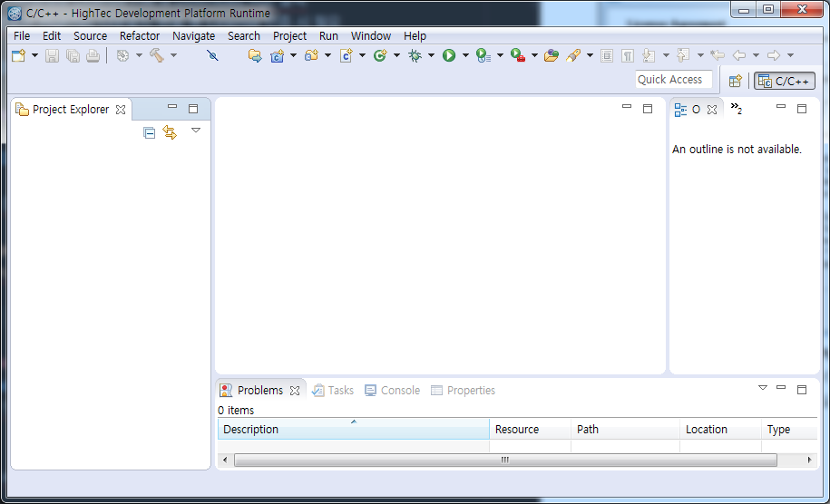This screenshot has width=830, height=504.
Task: Click Collapse All in Project Explorer
Action: (150, 132)
